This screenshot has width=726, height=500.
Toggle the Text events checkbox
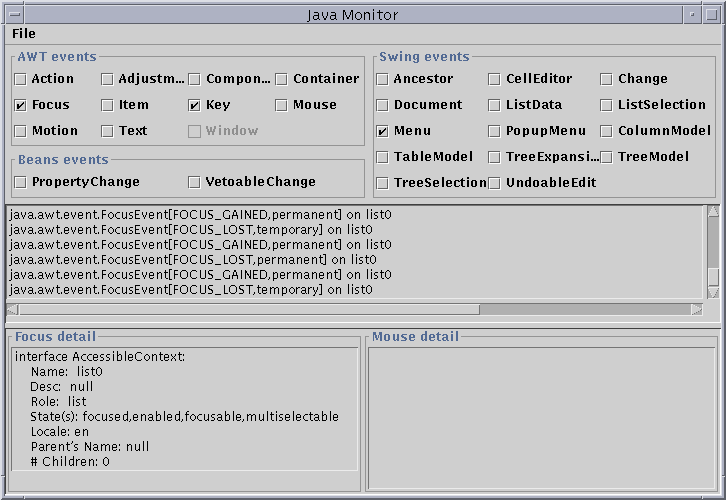coord(107,131)
